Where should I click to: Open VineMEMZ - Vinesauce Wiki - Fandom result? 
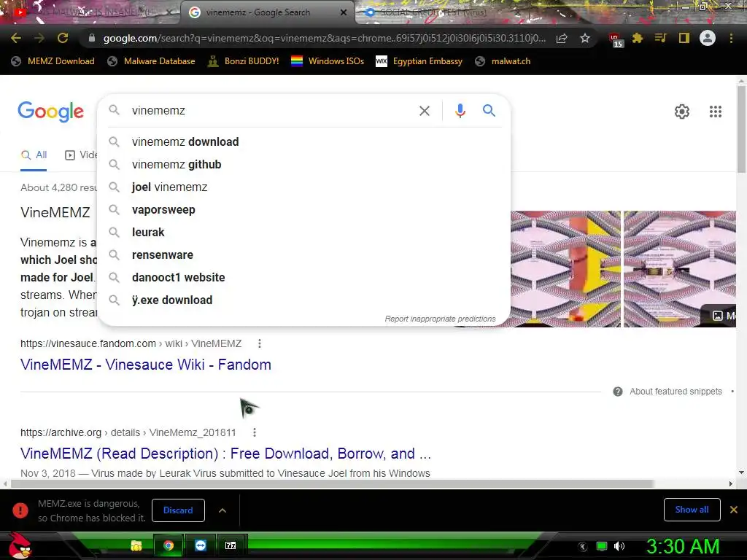tap(146, 365)
